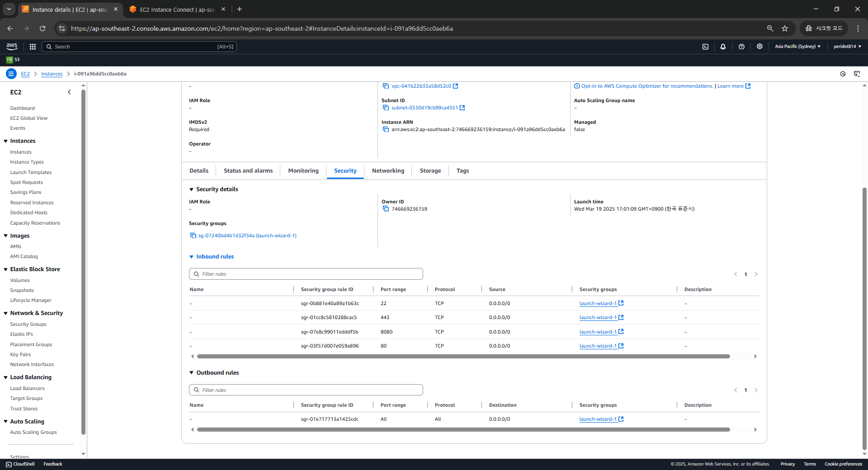The width and height of the screenshot is (868, 470).
Task: Open the Learn more external link icon
Action: click(748, 86)
